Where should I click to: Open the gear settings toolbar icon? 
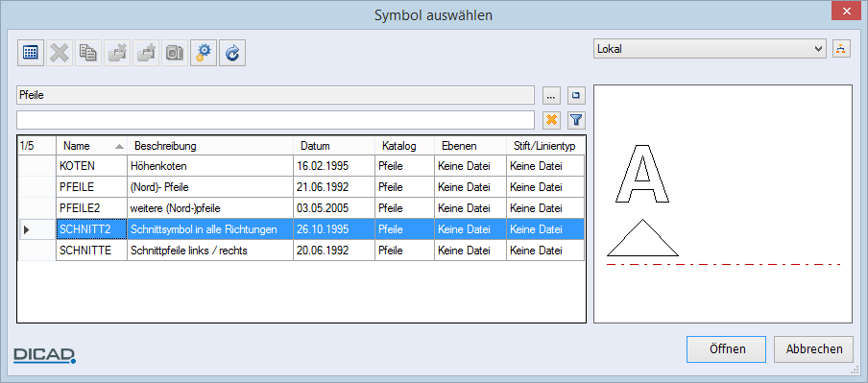click(204, 53)
